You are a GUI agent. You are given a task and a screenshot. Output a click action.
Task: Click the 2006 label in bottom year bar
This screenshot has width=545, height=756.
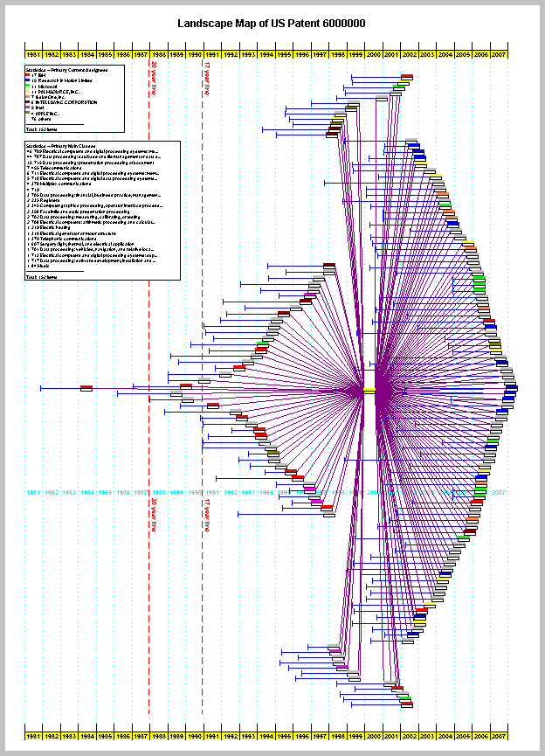pyautogui.click(x=481, y=736)
